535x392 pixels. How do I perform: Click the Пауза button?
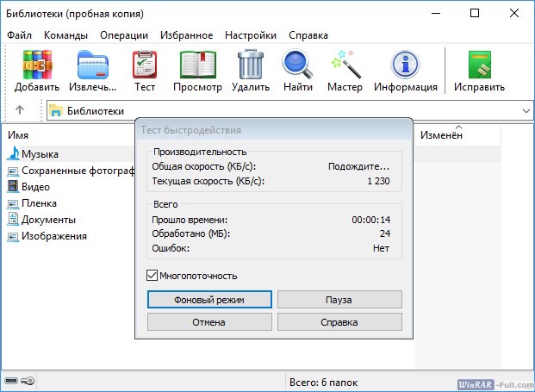339,300
